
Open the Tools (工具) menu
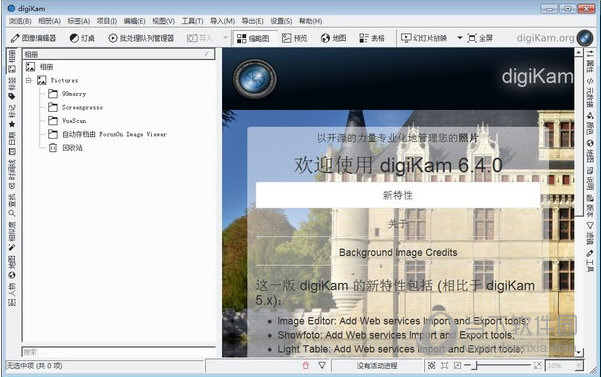(192, 21)
